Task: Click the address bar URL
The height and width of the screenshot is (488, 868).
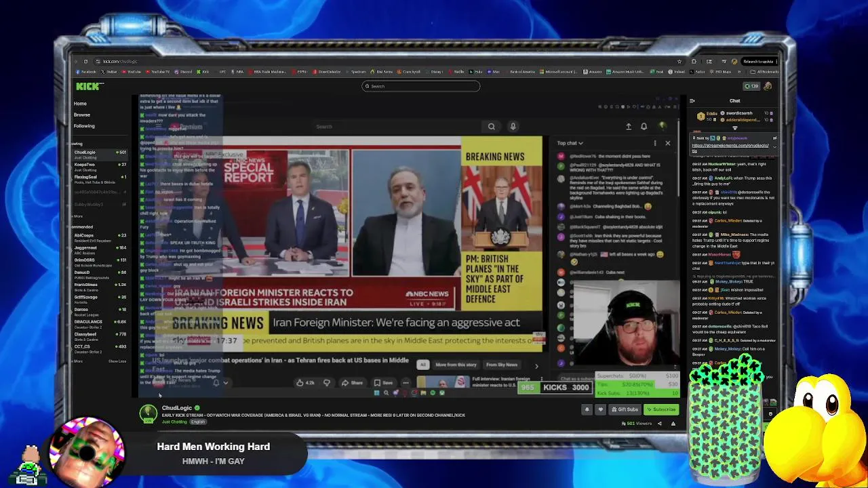Action: (120, 62)
